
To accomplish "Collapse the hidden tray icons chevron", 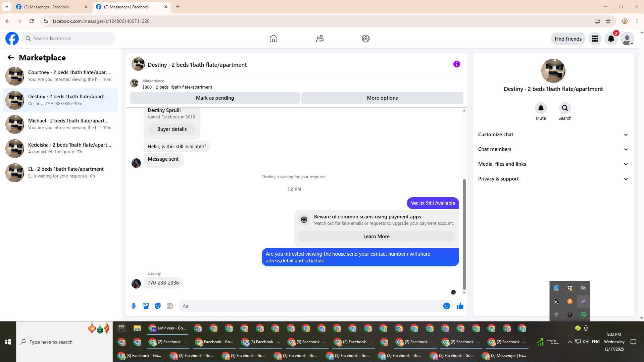I will [569, 342].
